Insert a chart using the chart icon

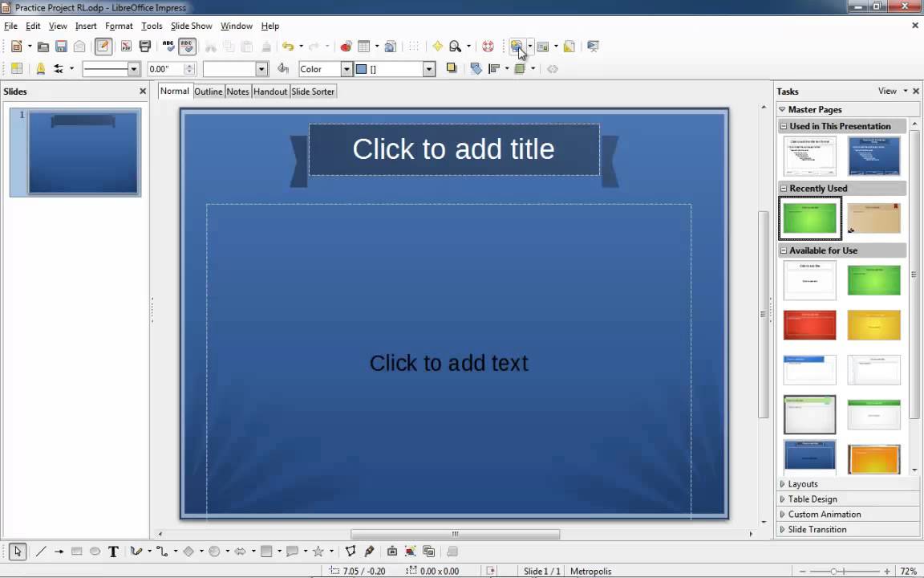(346, 47)
